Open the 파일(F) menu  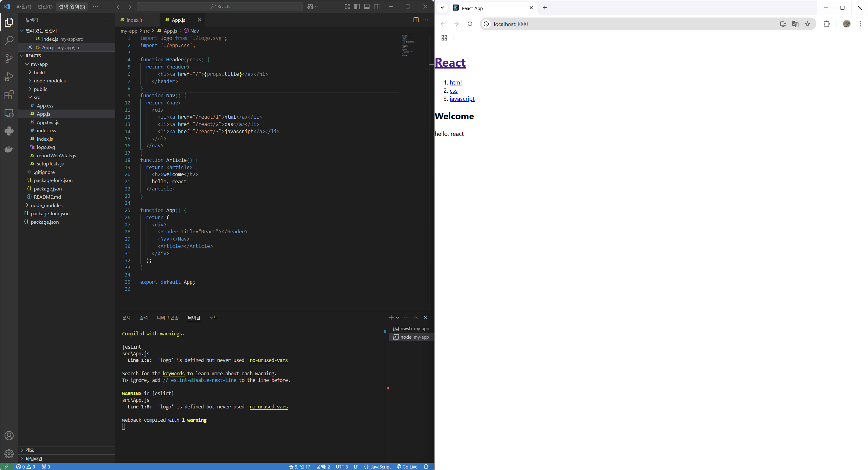pyautogui.click(x=24, y=6)
